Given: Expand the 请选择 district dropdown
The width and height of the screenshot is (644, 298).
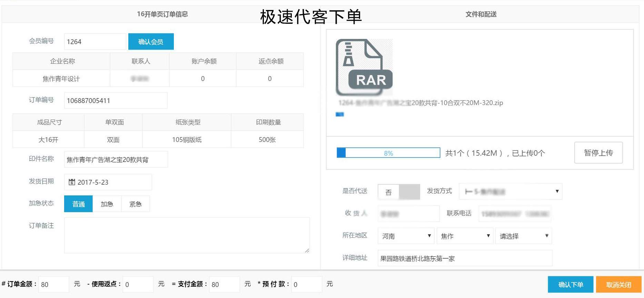Looking at the screenshot, I should [523, 236].
